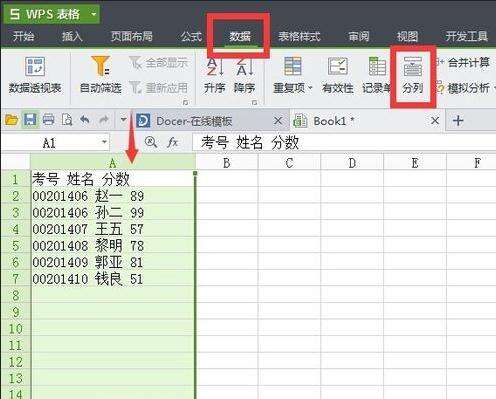Open the 合并计算 consolidate tool
Viewport: 496px width, 399px height.
point(463,62)
